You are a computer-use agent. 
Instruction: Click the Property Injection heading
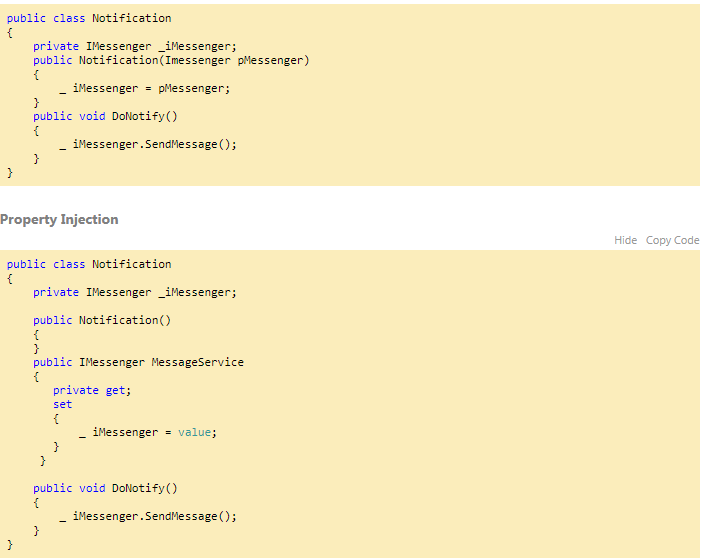pyautogui.click(x=59, y=219)
